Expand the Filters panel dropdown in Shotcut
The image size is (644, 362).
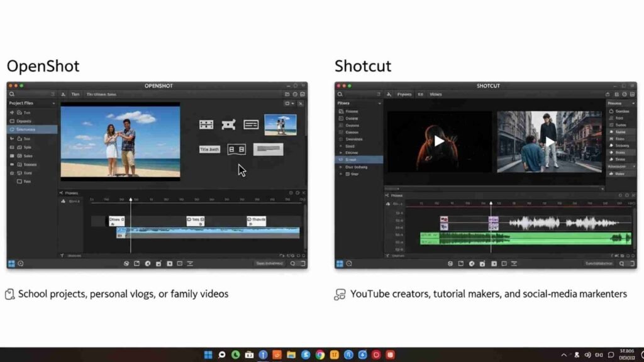(379, 103)
